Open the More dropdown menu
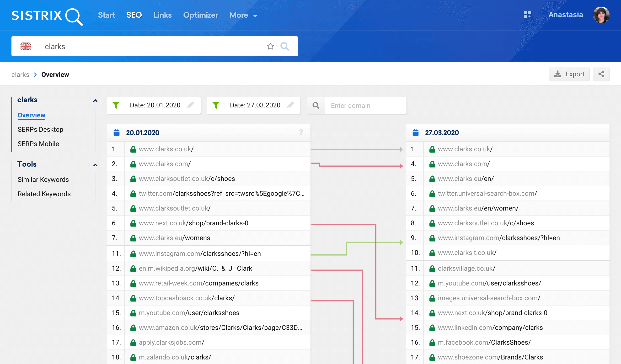Image resolution: width=621 pixels, height=364 pixels. pos(243,15)
